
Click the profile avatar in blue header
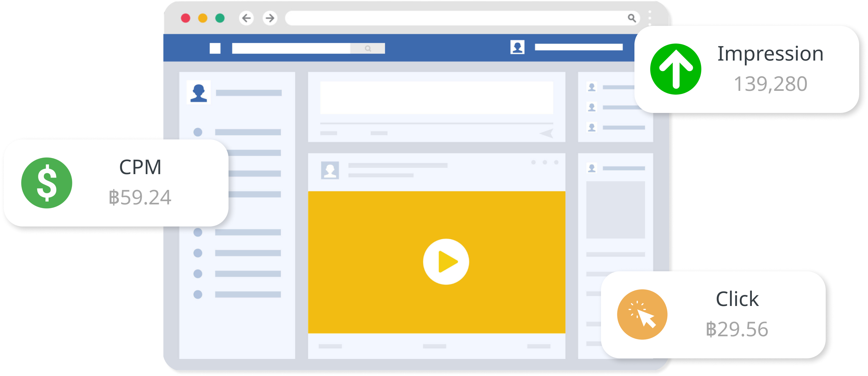click(x=517, y=47)
